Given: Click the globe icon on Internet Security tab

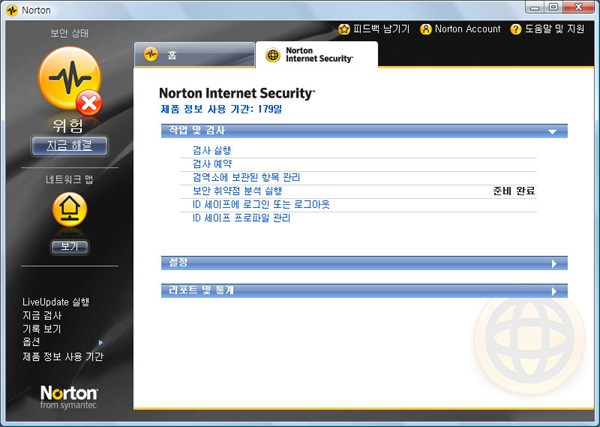Looking at the screenshot, I should [273, 55].
